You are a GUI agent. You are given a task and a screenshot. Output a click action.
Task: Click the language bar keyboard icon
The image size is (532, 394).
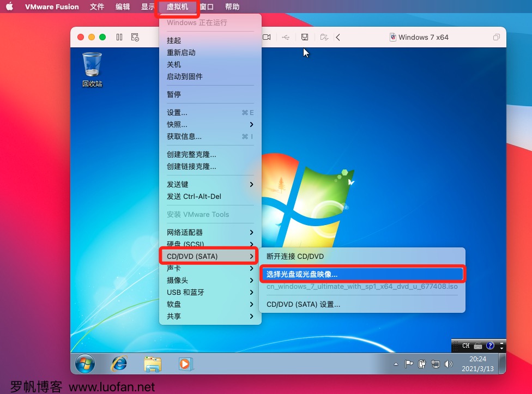(478, 346)
